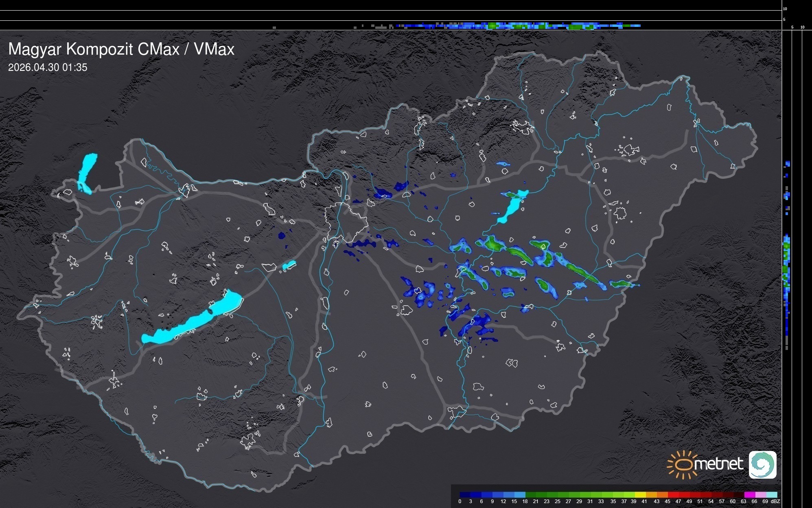
Task: Click the Budapest city outline
Action: [x=346, y=222]
